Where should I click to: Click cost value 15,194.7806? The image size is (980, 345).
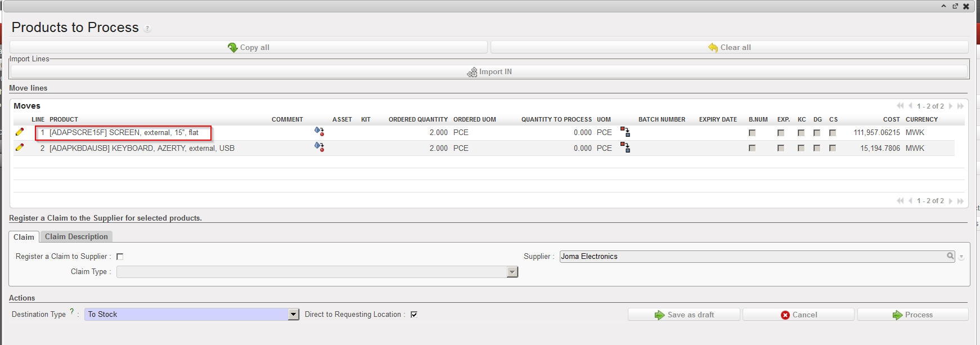[880, 148]
